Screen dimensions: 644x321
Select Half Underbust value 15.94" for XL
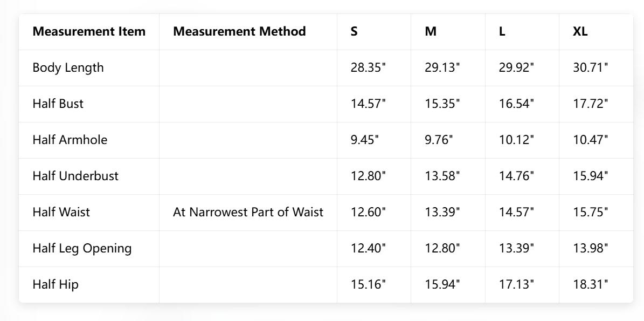591,176
